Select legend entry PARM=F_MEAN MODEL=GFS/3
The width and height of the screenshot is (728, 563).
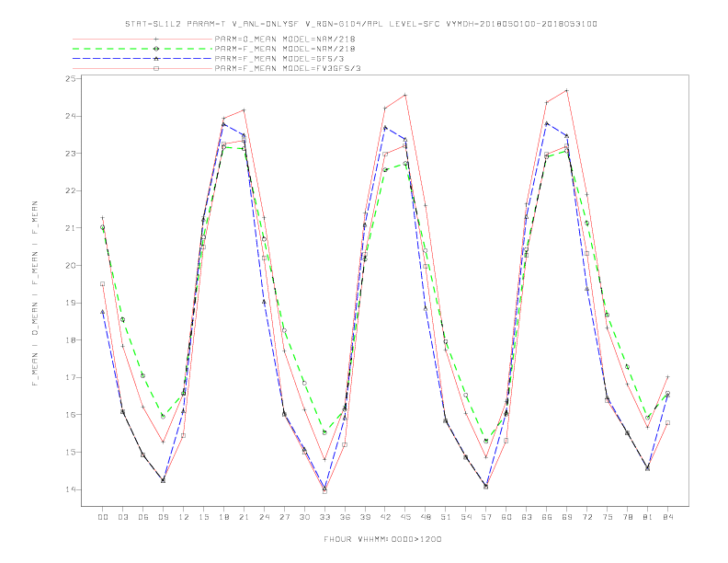point(279,59)
